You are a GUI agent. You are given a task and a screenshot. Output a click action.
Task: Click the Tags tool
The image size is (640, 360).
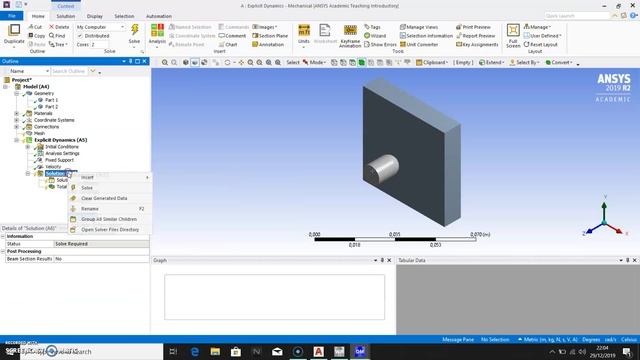[372, 27]
